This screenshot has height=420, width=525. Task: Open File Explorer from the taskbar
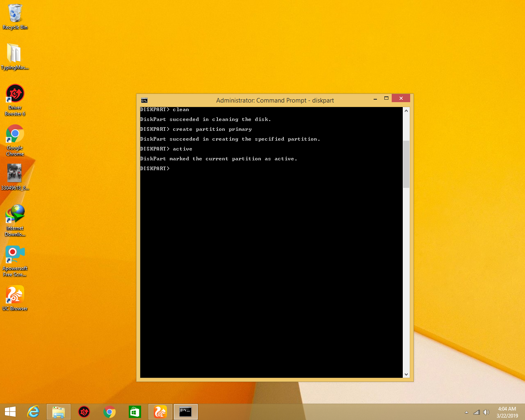click(59, 412)
